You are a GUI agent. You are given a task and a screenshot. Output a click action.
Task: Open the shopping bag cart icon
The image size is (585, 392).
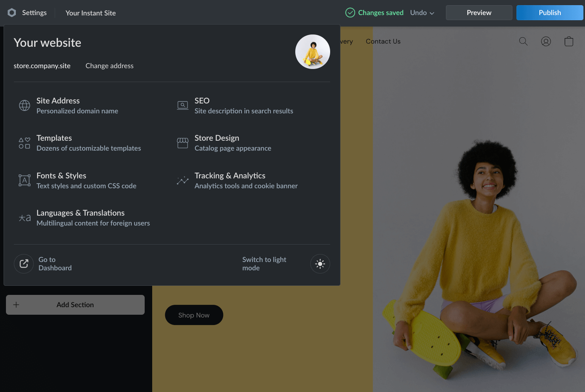[569, 41]
